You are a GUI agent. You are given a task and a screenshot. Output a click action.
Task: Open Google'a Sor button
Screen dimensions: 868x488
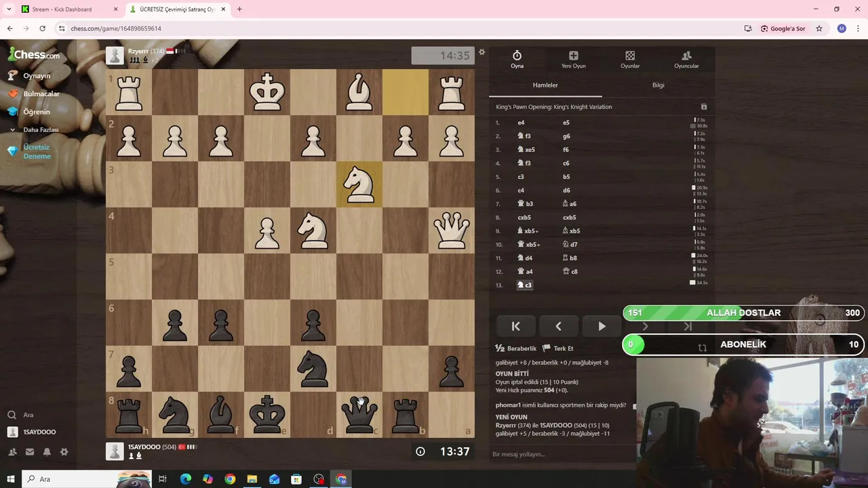(x=783, y=28)
